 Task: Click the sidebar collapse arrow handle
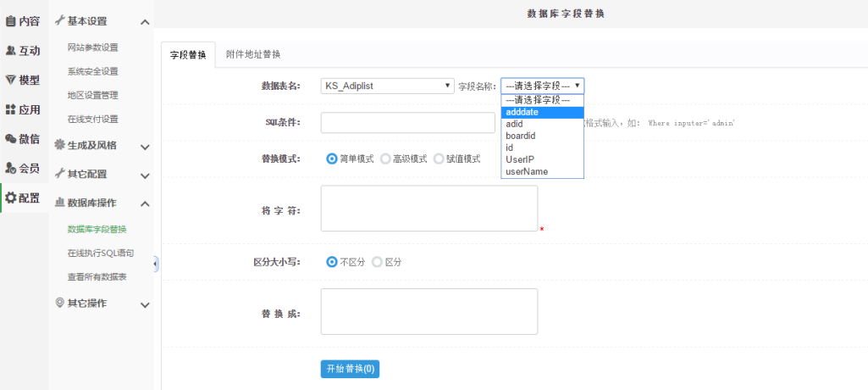click(x=156, y=265)
